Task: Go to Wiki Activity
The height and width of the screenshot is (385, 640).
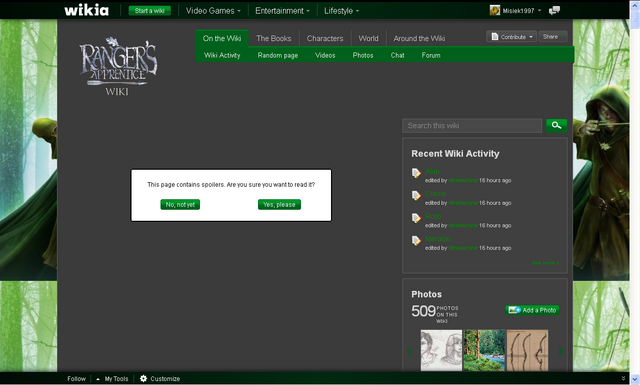Action: [x=222, y=55]
